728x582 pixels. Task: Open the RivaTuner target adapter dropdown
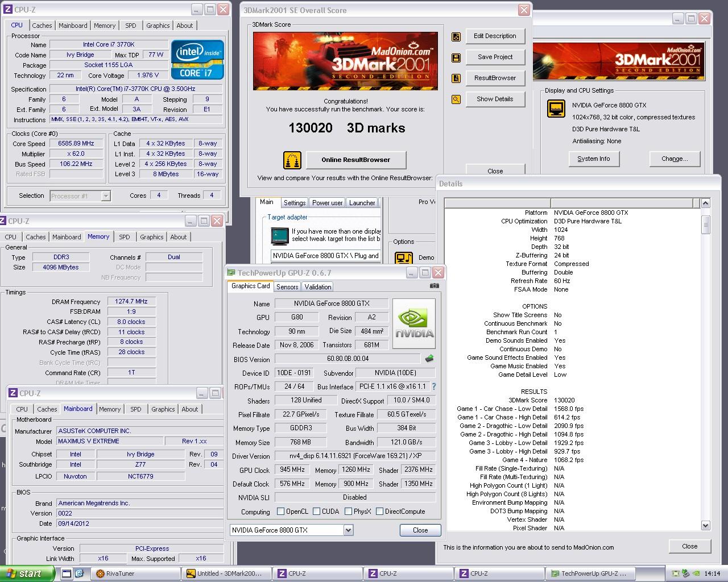pos(326,256)
